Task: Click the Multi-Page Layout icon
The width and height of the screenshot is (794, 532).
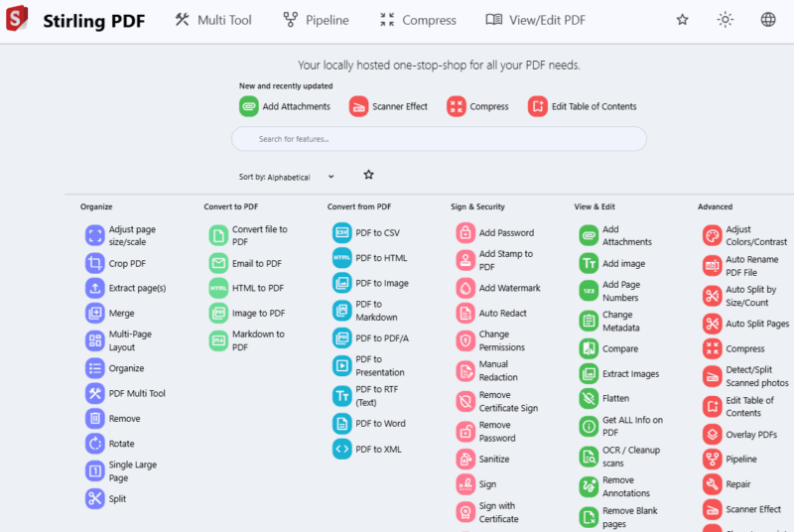Action: tap(94, 340)
